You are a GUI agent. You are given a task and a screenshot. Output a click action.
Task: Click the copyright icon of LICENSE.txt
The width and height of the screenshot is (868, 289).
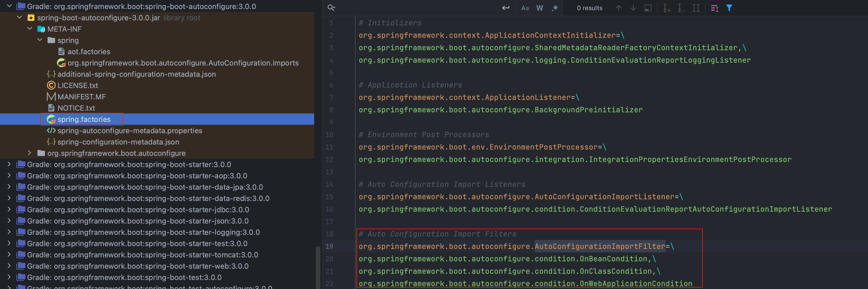pos(51,85)
